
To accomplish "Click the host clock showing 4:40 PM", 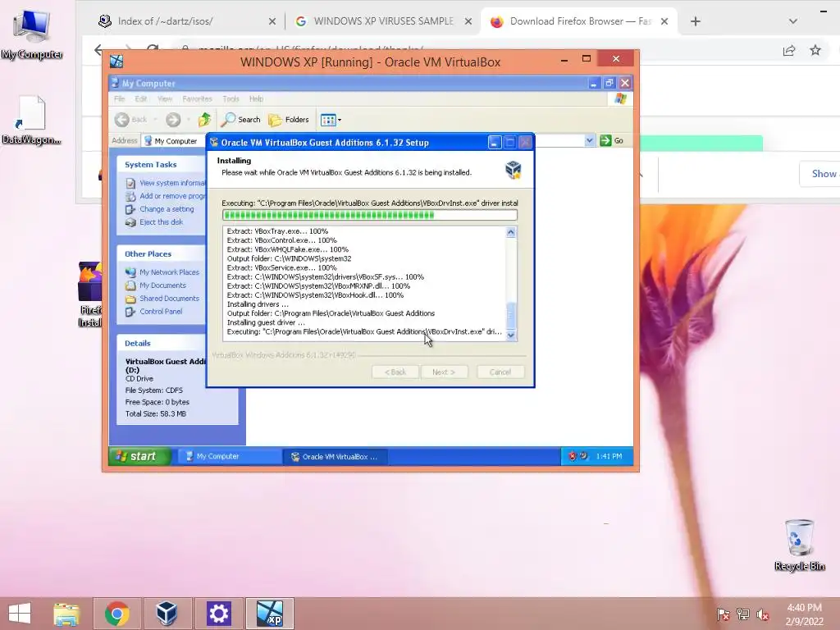I will pyautogui.click(x=804, y=608).
